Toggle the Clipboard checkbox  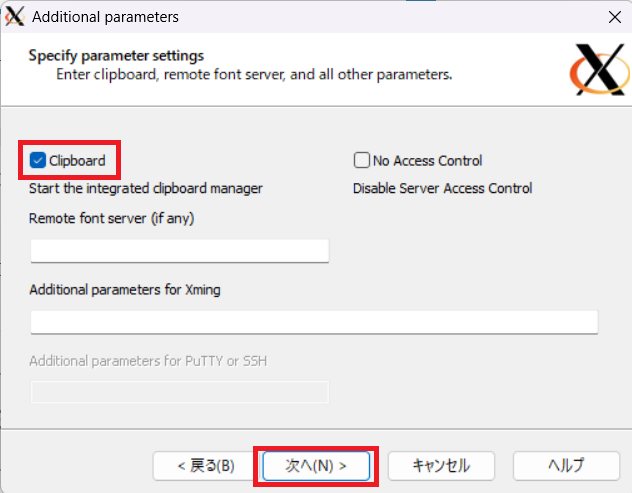click(x=38, y=160)
